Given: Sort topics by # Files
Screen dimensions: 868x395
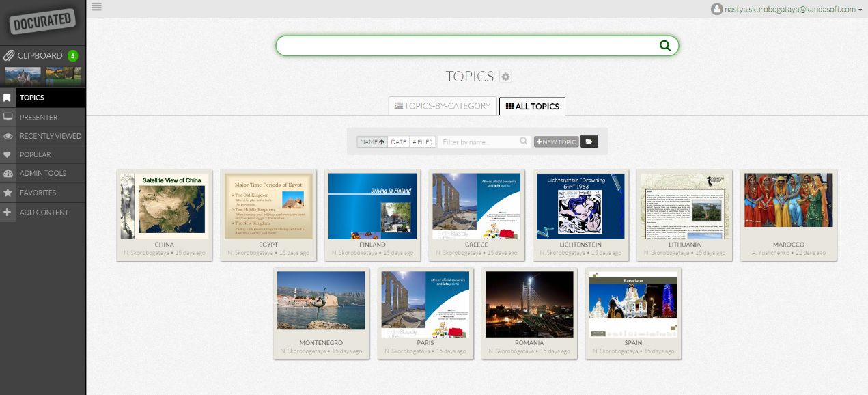Looking at the screenshot, I should click(422, 142).
